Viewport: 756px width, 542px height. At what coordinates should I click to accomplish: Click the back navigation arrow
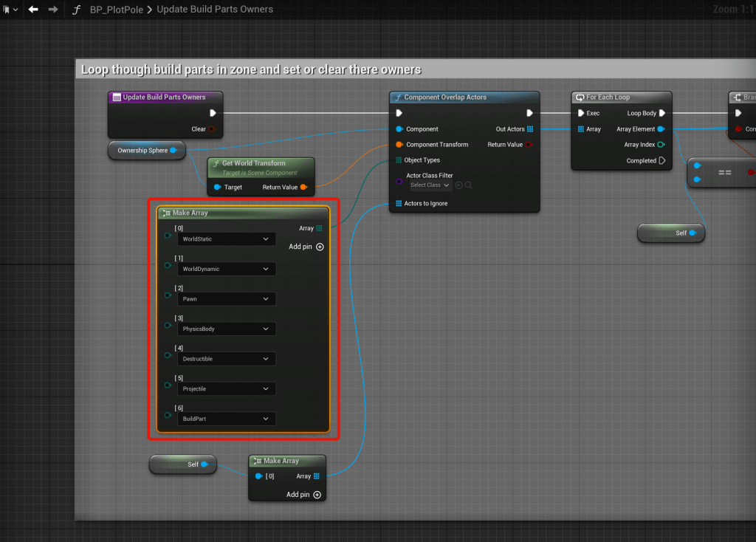coord(33,10)
